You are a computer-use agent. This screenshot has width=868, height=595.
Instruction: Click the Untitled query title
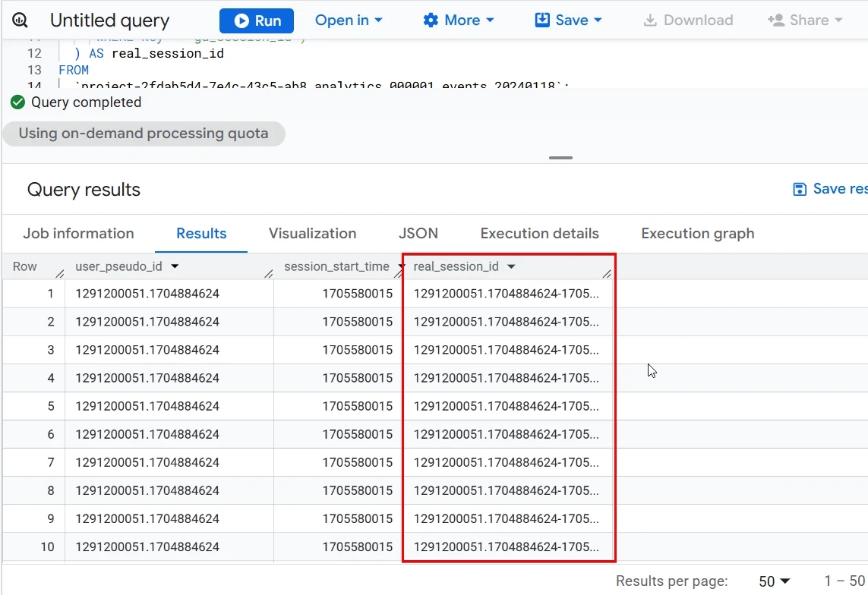click(109, 20)
